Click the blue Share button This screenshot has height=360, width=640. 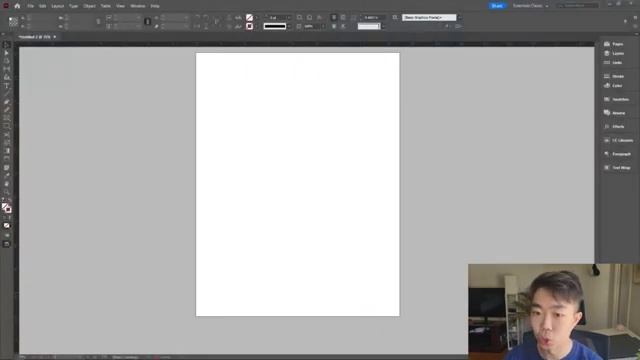click(497, 6)
